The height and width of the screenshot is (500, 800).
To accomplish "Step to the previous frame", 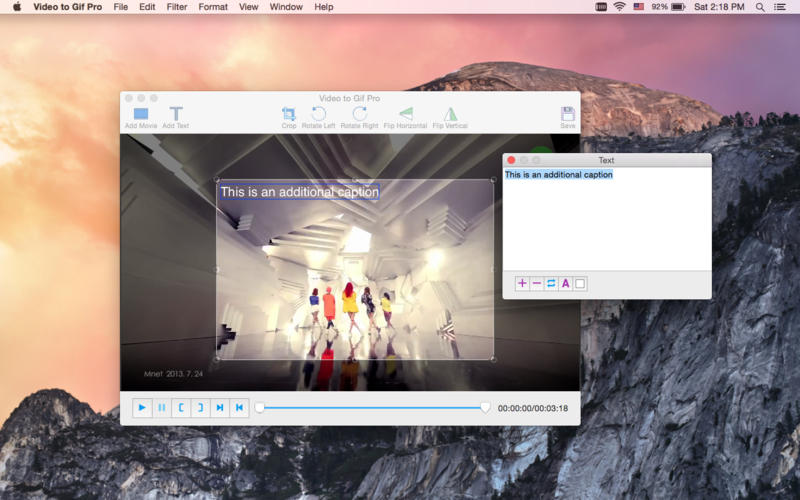I will click(239, 408).
